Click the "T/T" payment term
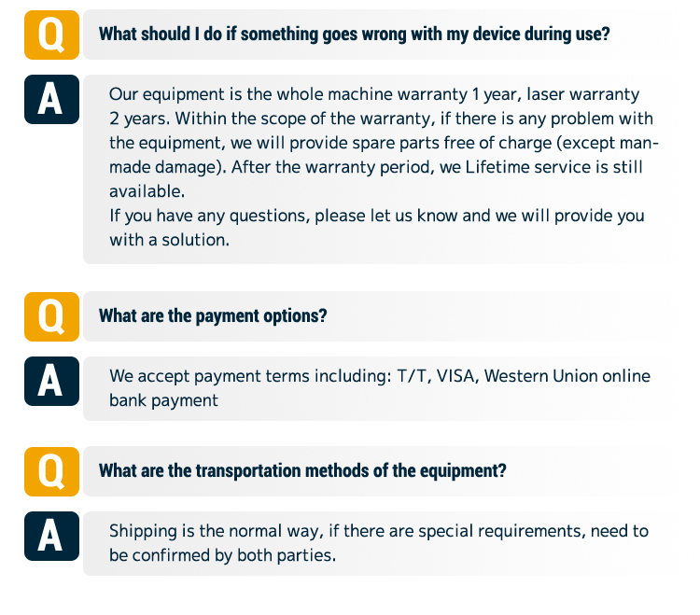Image resolution: width=700 pixels, height=615 pixels. pos(410,376)
